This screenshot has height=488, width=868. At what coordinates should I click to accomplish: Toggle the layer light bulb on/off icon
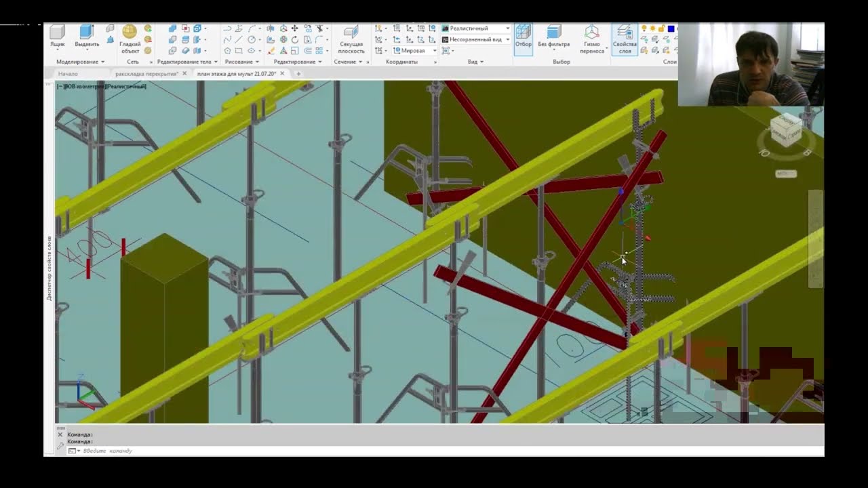tap(644, 28)
